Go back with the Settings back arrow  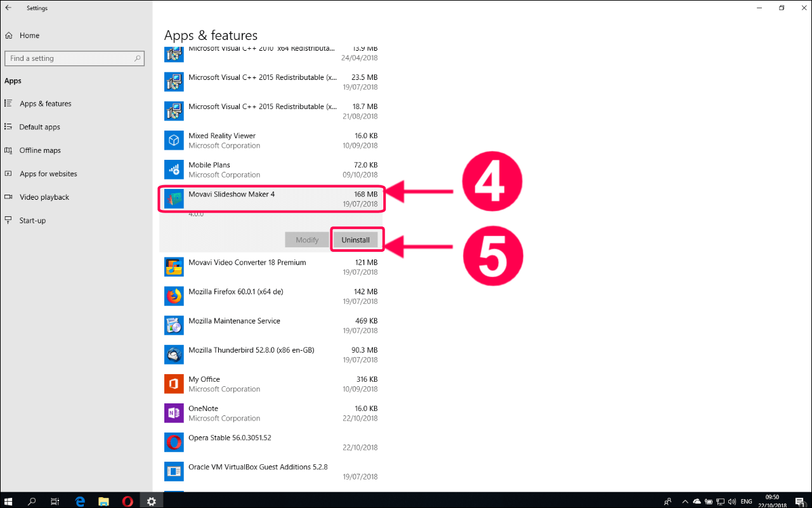coord(8,8)
